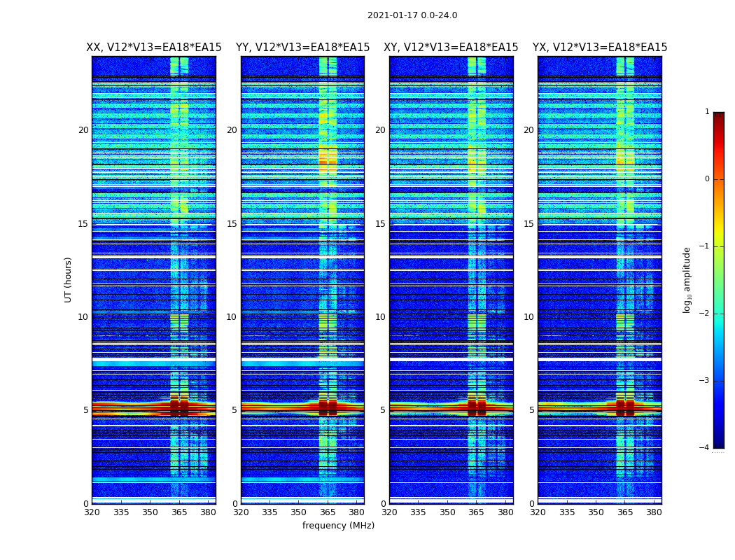The height and width of the screenshot is (560, 735).
Task: Click the log amplitude colorbar
Action: 719,280
